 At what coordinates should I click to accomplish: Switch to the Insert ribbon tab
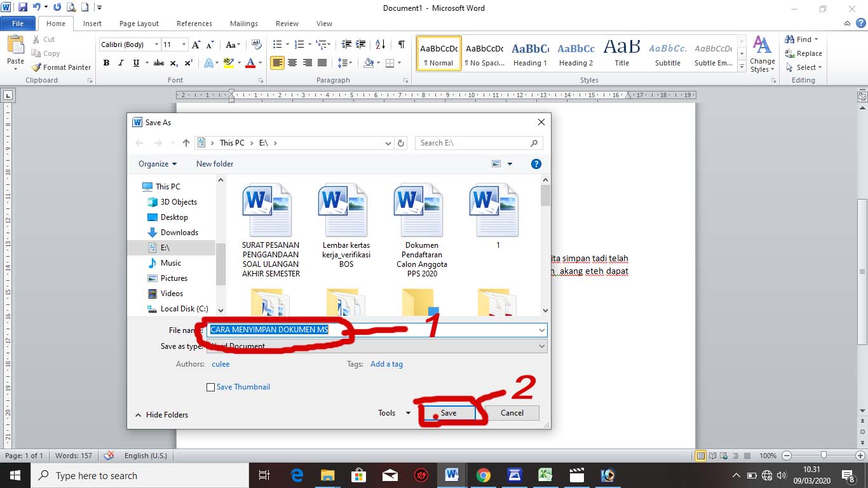pyautogui.click(x=92, y=24)
